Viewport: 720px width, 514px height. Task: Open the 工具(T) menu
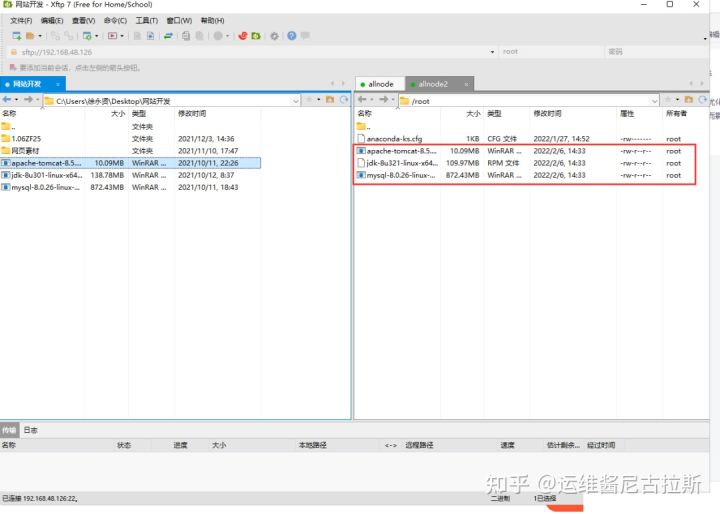(146, 20)
